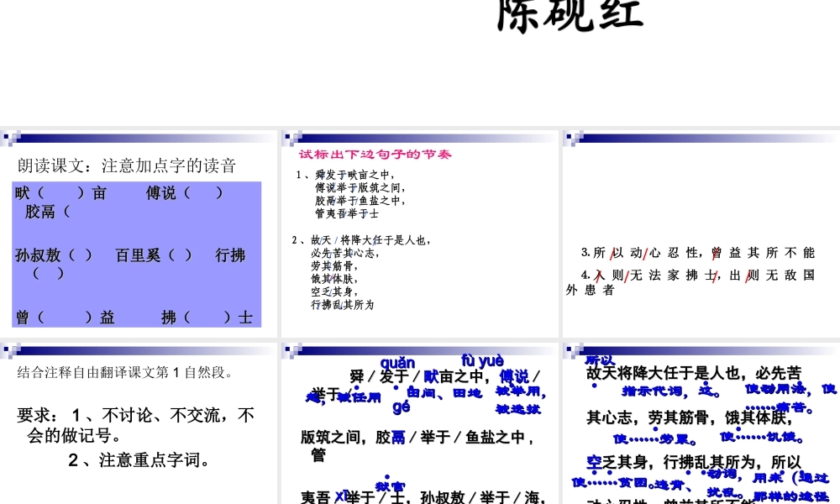Open the slide containing sentences 3 and 4
Viewport: 840px width, 504px height.
[701, 234]
